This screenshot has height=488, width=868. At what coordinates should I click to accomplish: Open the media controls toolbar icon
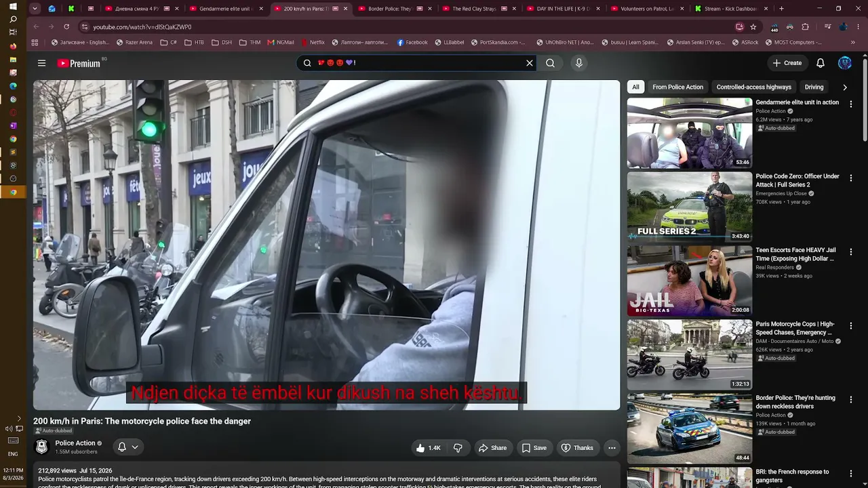(828, 26)
